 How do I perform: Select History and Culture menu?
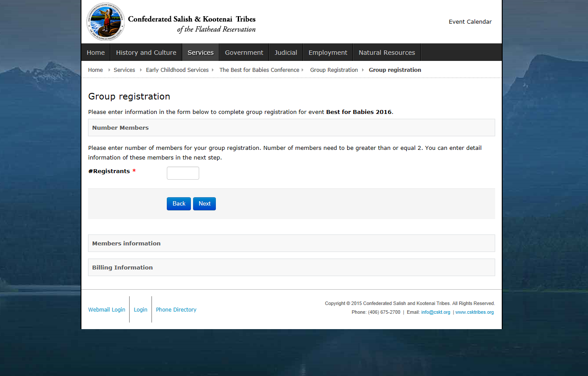tap(146, 53)
